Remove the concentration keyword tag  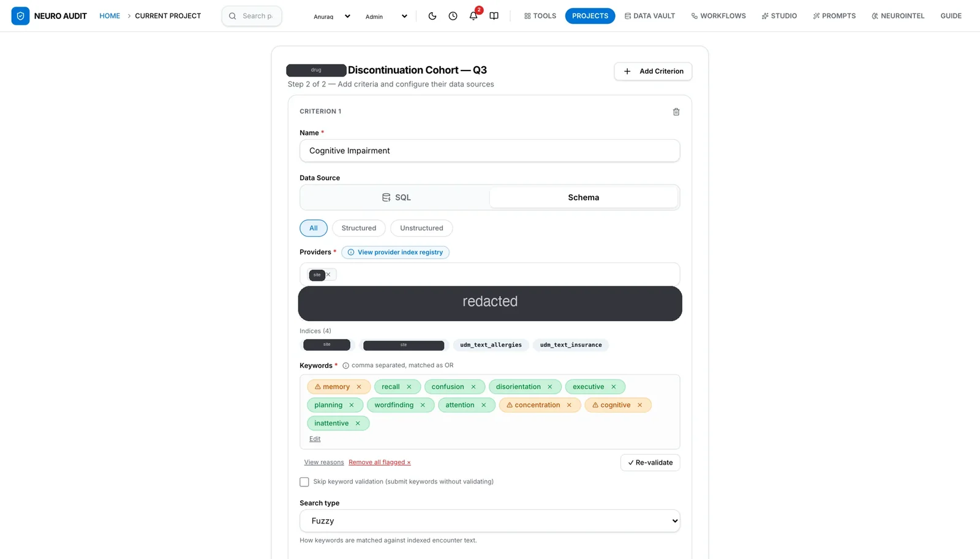(x=569, y=405)
